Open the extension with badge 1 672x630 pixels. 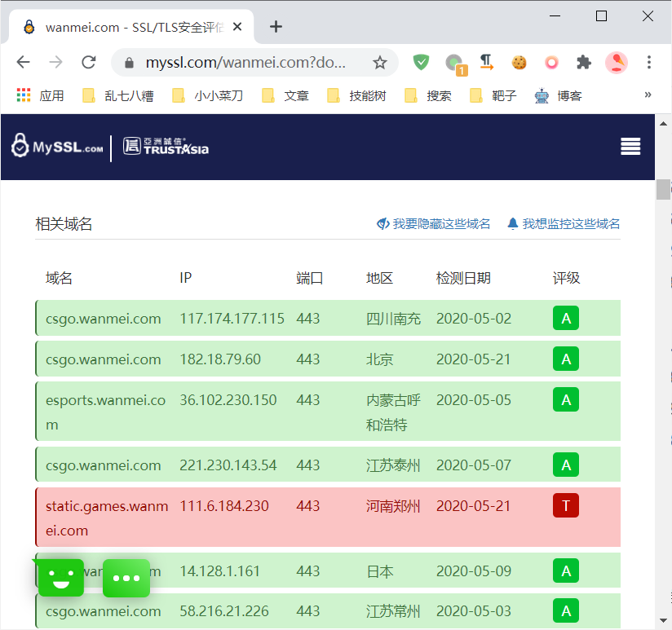tap(455, 64)
